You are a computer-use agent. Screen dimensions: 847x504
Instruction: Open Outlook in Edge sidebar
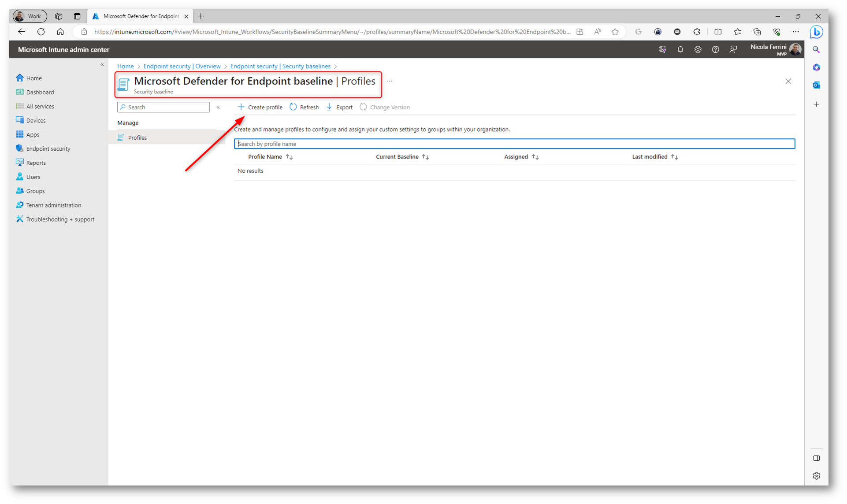tap(816, 85)
